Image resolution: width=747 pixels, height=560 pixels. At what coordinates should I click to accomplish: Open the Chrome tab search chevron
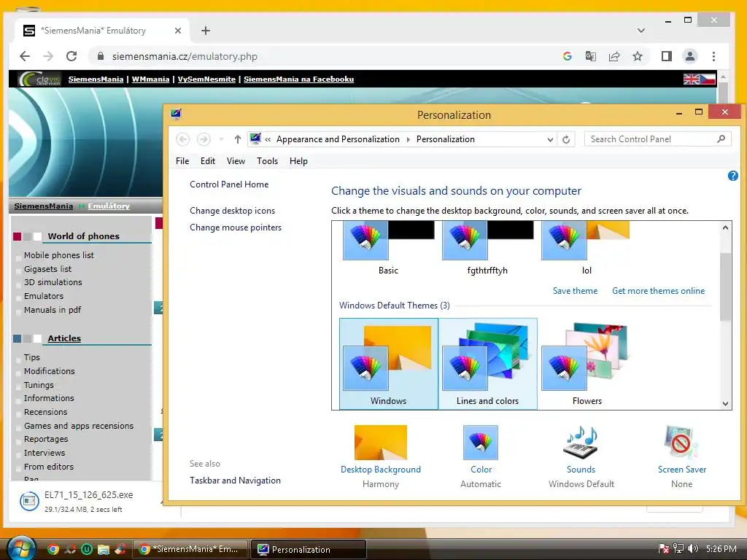(641, 31)
